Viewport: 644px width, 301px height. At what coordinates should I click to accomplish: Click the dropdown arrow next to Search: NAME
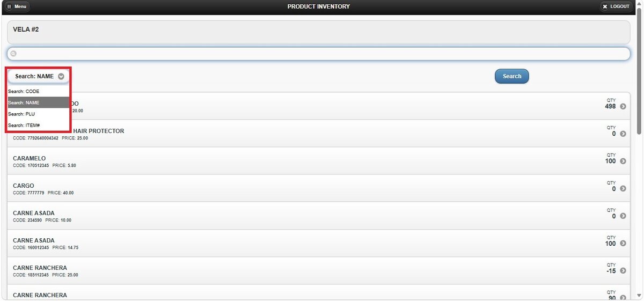61,76
